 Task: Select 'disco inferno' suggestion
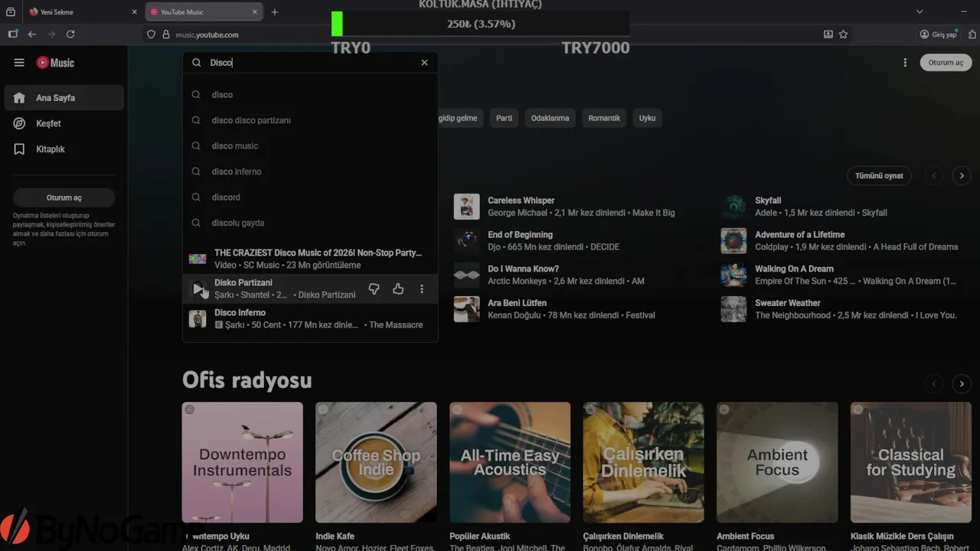coord(310,171)
